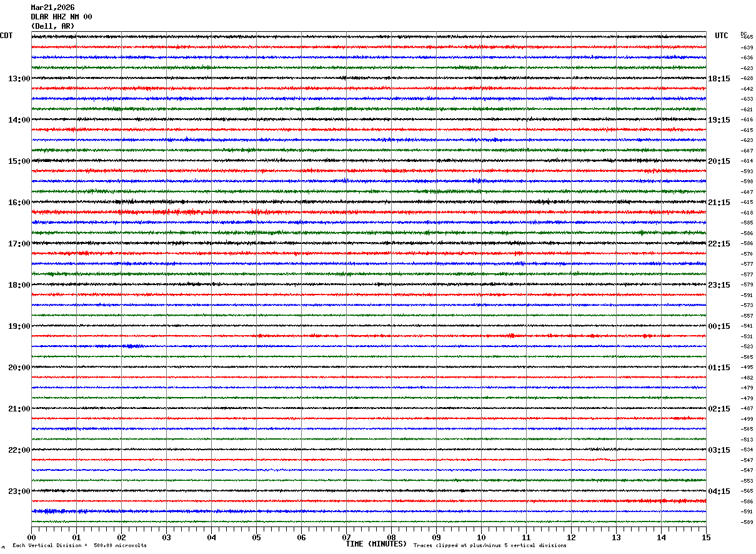Click the 20:00 CDT time label
This screenshot has width=756, height=554.
tap(19, 368)
